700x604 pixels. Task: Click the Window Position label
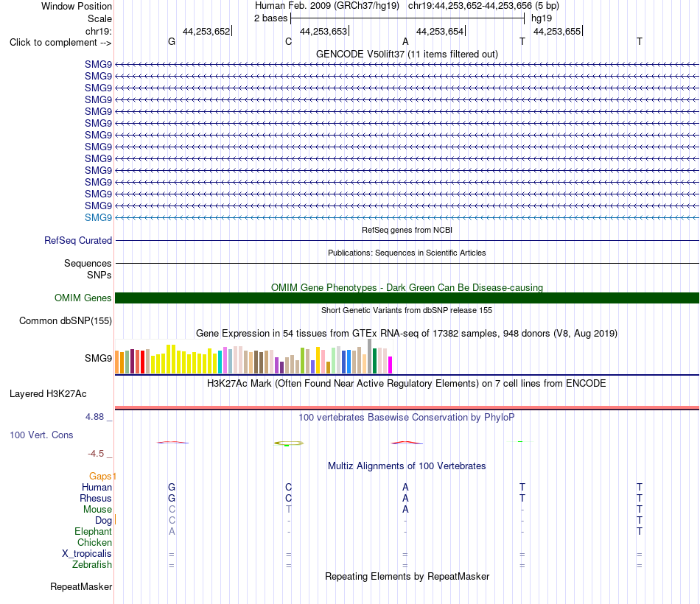[77, 6]
